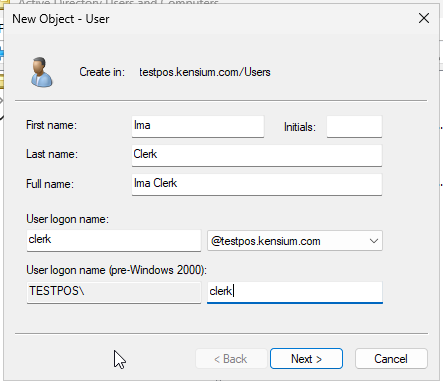Click into the empty Initials field
Screen dimensions: 443x381
tap(354, 126)
